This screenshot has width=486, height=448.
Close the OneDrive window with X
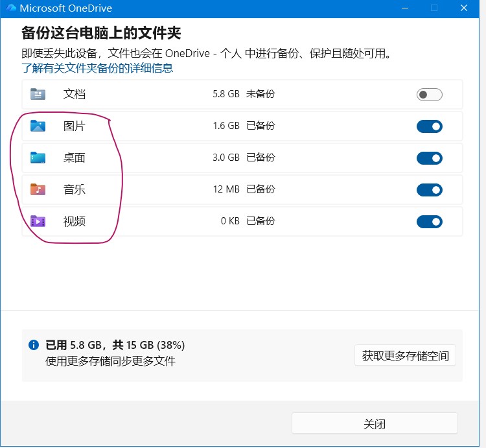[464, 8]
